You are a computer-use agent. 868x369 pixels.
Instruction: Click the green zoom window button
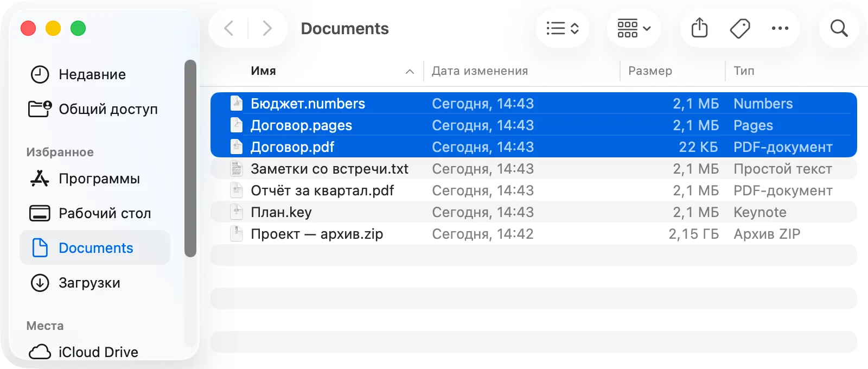[x=78, y=28]
